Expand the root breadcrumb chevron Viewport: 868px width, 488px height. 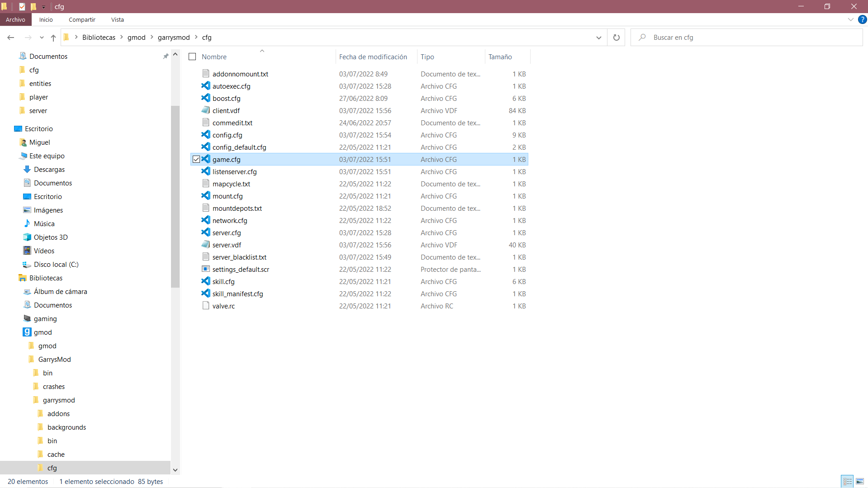pyautogui.click(x=76, y=37)
